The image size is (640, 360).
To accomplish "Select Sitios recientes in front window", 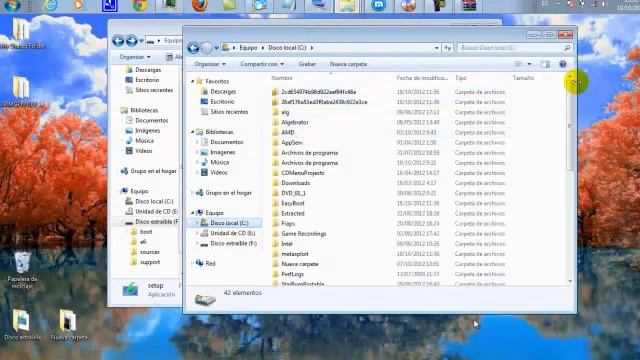I will pyautogui.click(x=229, y=112).
